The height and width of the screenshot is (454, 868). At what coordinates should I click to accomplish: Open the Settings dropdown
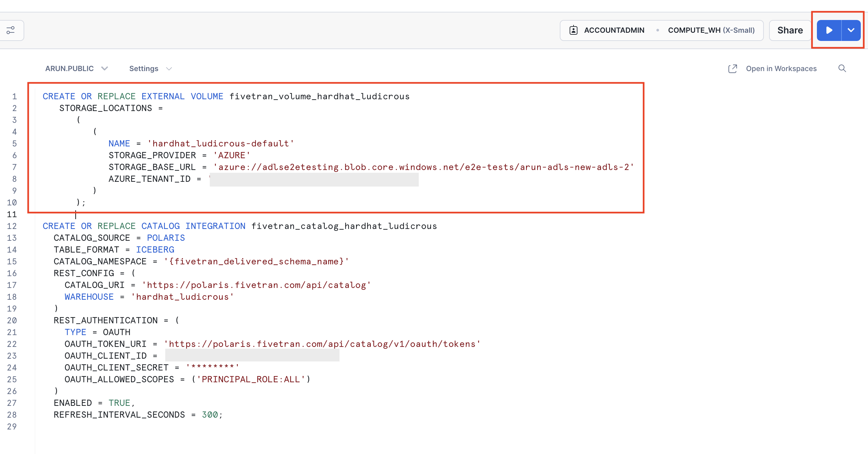tap(150, 68)
